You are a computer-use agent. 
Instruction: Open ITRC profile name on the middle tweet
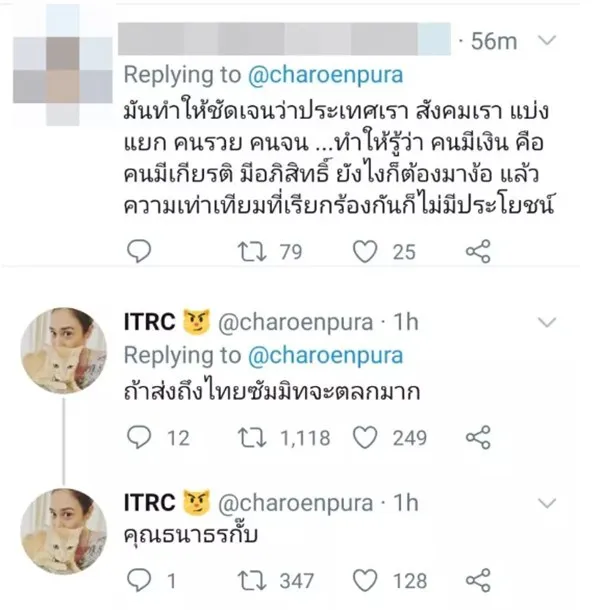coord(150,324)
